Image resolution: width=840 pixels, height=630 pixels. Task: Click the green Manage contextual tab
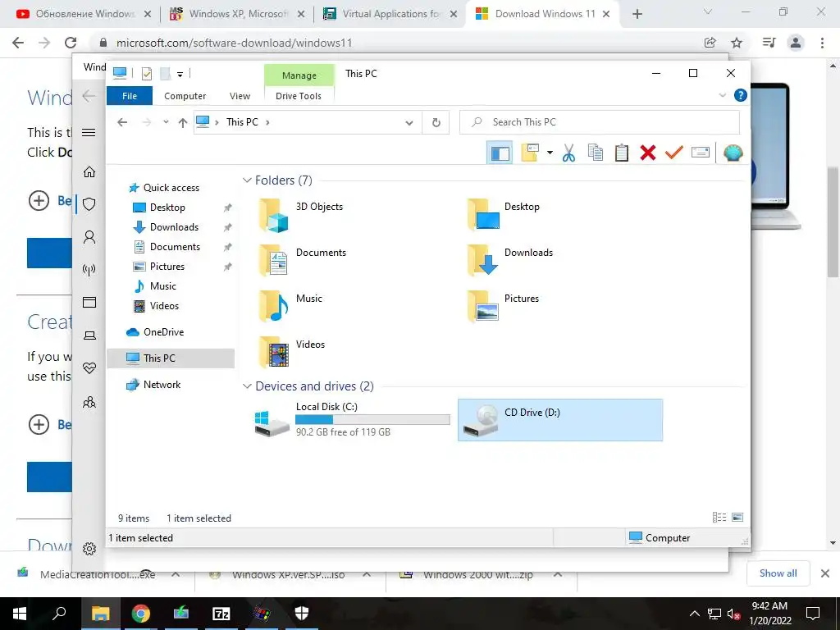(299, 75)
